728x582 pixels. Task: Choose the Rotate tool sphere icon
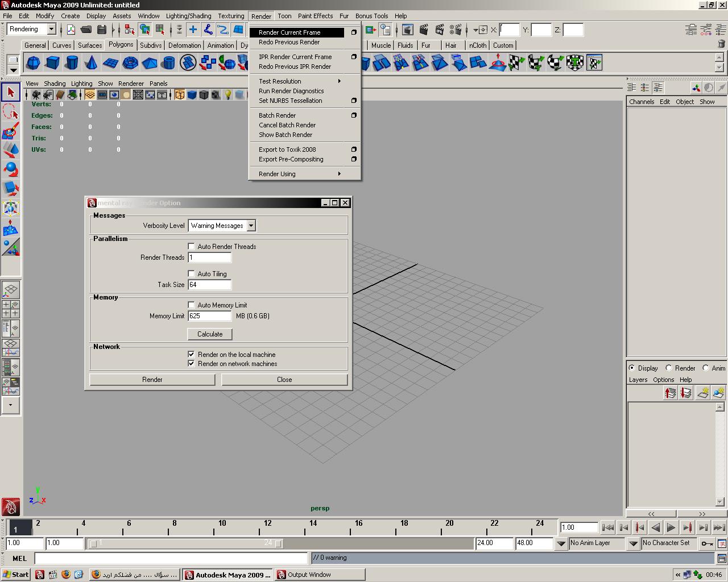click(x=10, y=169)
